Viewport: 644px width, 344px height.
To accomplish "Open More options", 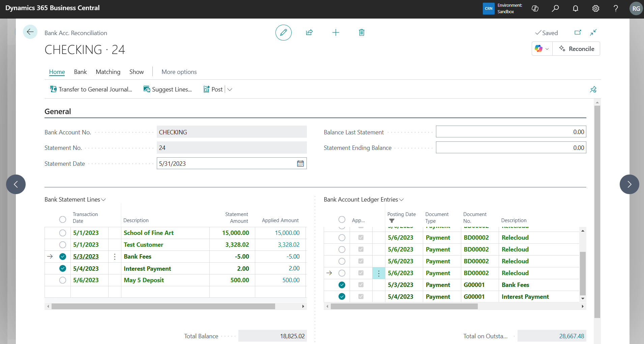I will [179, 72].
